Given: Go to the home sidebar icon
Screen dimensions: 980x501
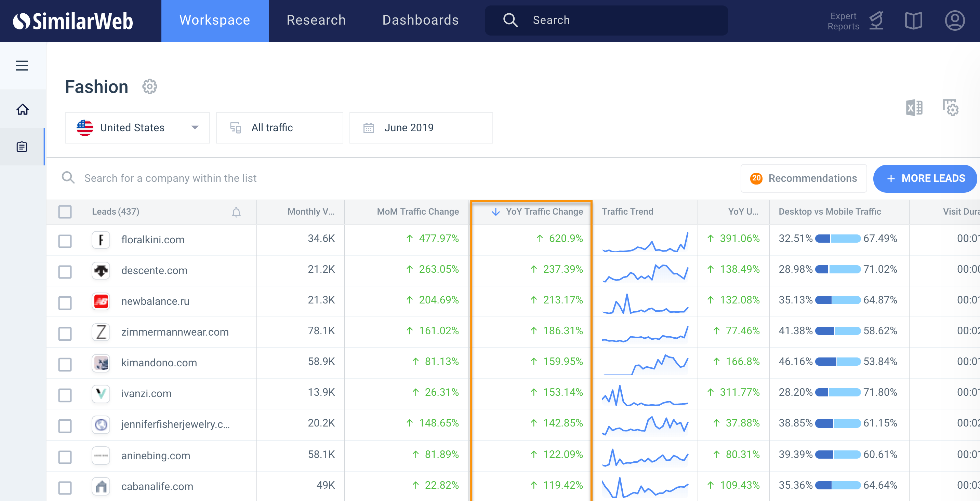Looking at the screenshot, I should (23, 109).
